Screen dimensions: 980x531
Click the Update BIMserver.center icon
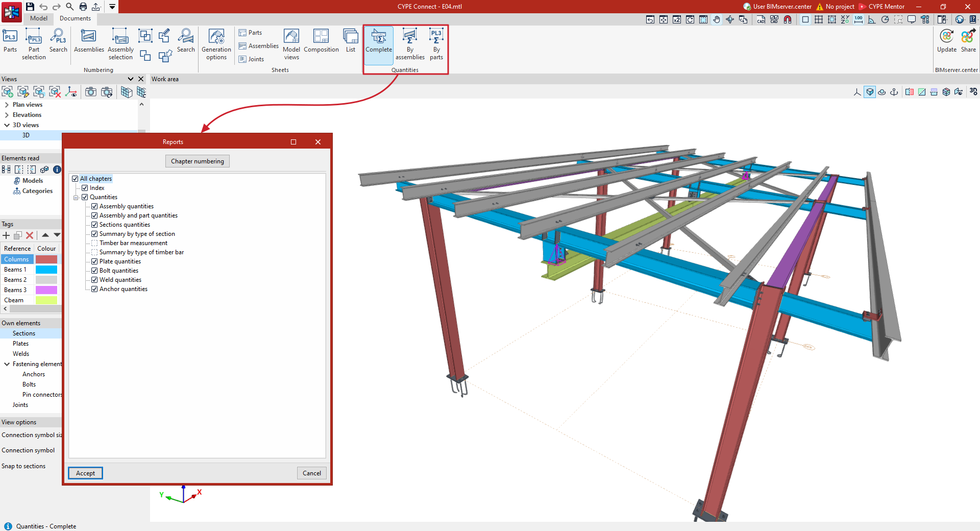(x=947, y=41)
